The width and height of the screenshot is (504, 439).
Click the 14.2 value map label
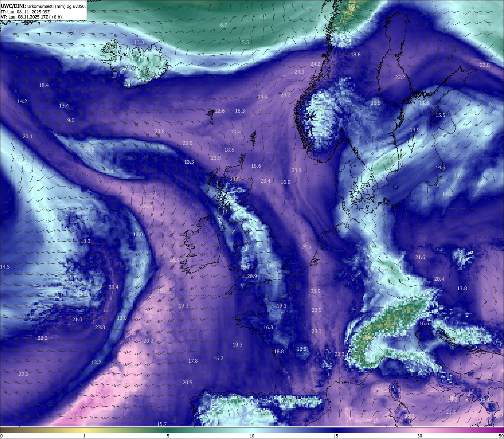22,101
